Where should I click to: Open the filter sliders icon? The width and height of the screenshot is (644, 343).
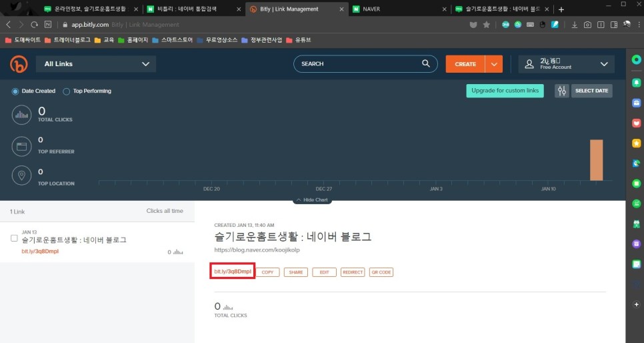click(x=562, y=91)
